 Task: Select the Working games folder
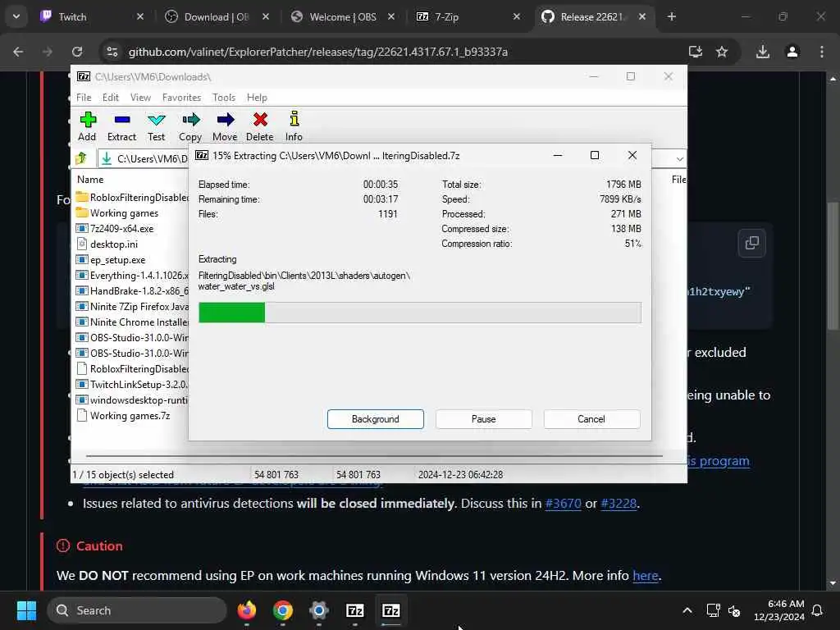(x=116, y=213)
